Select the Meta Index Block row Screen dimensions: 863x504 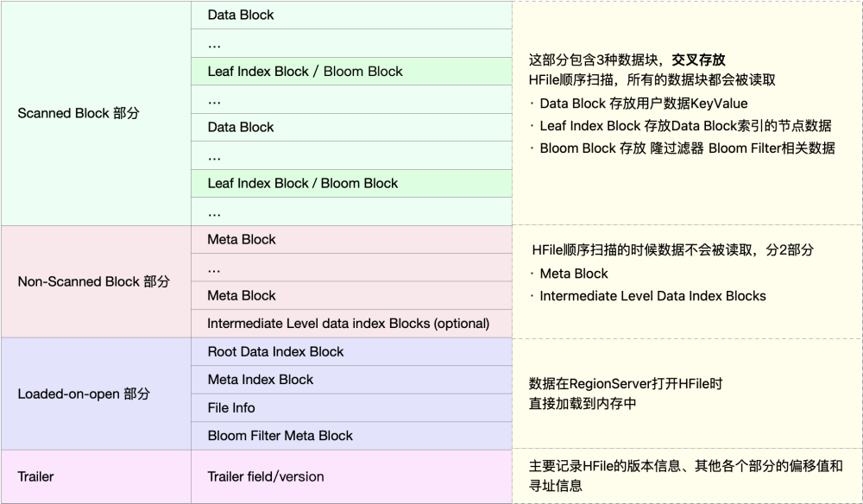(261, 380)
